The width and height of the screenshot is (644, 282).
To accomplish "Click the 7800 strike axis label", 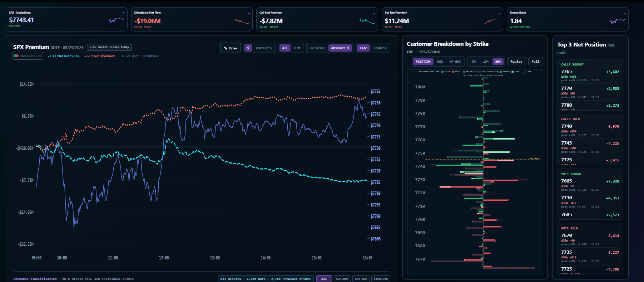I will [x=420, y=87].
